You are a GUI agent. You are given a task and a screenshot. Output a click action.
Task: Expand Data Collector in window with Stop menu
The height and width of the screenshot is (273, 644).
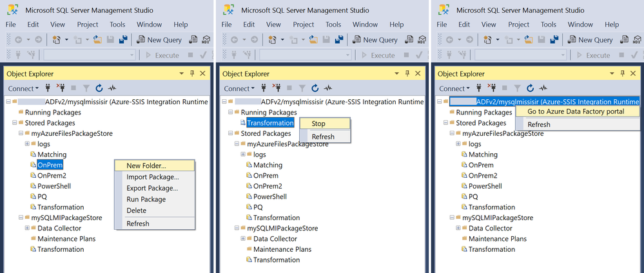point(243,239)
